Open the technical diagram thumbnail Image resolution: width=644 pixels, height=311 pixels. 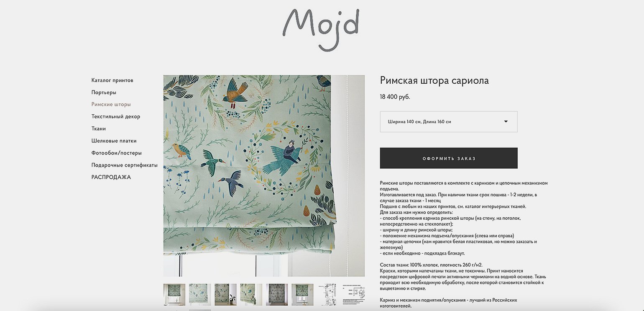click(x=328, y=295)
